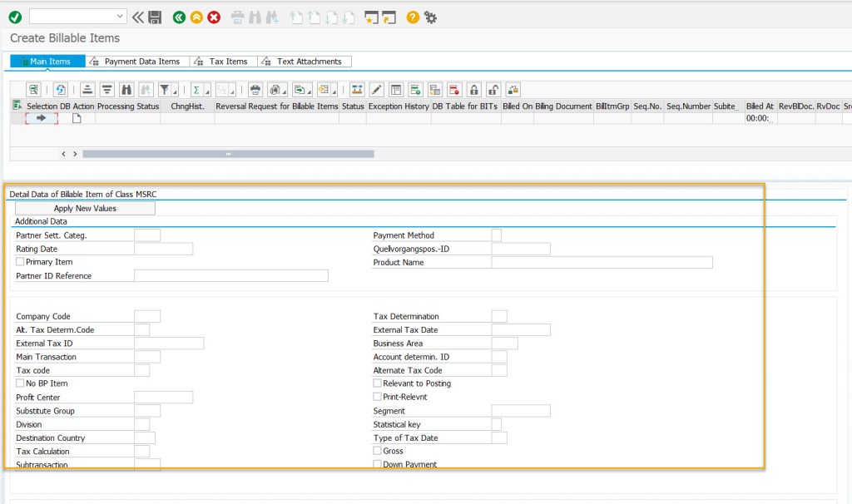Click the Refresh icon in the table toolbar
This screenshot has height=504, width=852.
pyautogui.click(x=60, y=89)
